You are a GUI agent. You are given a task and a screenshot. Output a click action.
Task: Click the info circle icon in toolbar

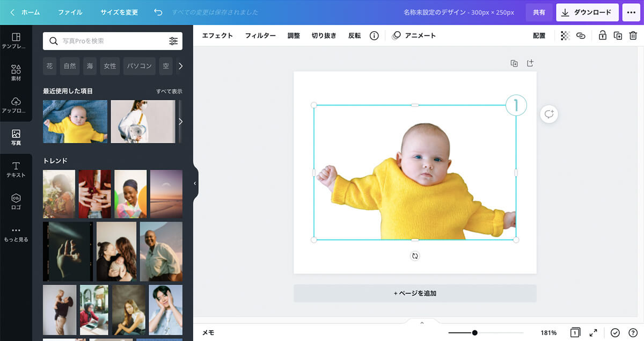click(374, 36)
